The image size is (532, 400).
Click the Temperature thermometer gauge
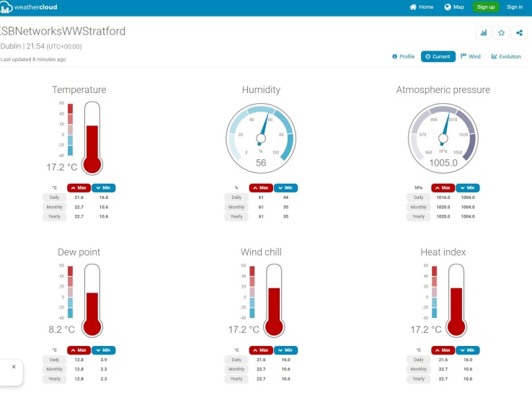[92, 138]
